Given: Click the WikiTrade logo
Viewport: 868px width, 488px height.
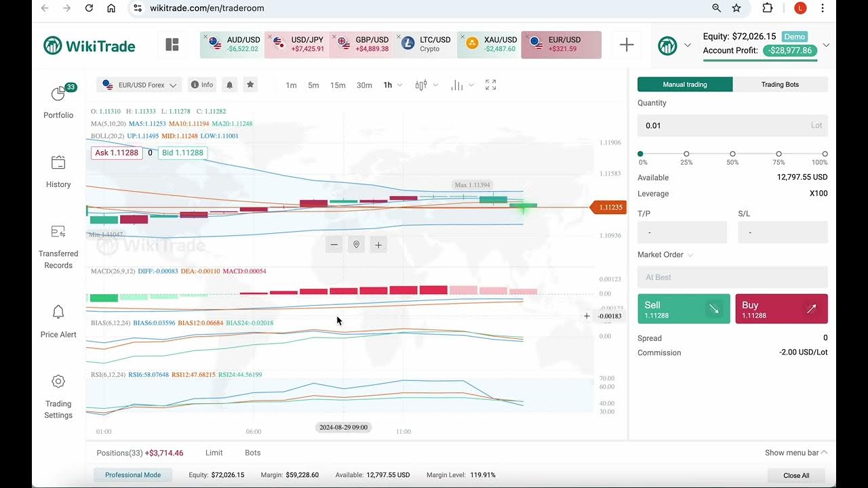Looking at the screenshot, I should (89, 46).
